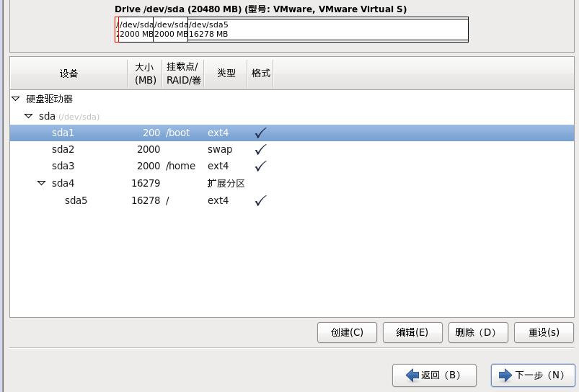Collapse the 硬盘驱动器 tree node
This screenshot has width=579, height=392.
(x=16, y=99)
